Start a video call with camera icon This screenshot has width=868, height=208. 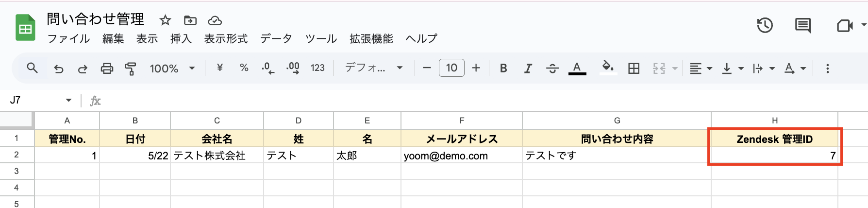(x=845, y=25)
